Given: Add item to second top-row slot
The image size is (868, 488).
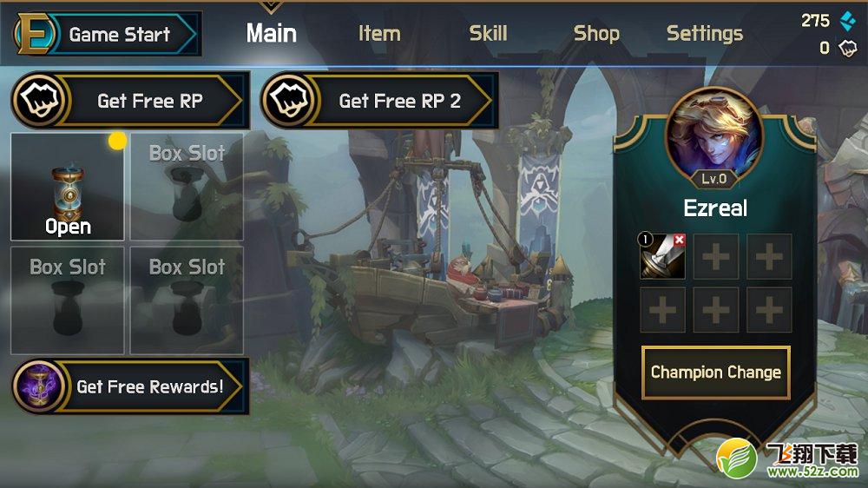Looking at the screenshot, I should click(x=715, y=256).
